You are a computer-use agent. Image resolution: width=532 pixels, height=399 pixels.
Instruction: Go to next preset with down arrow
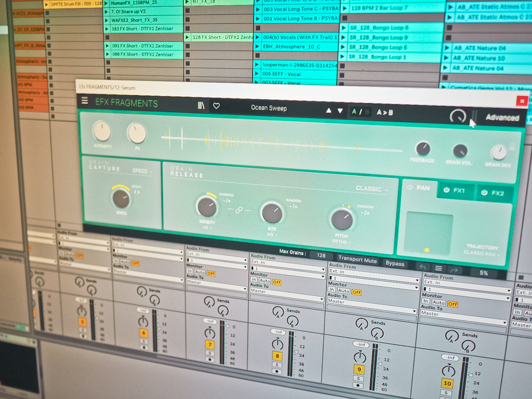pyautogui.click(x=340, y=111)
